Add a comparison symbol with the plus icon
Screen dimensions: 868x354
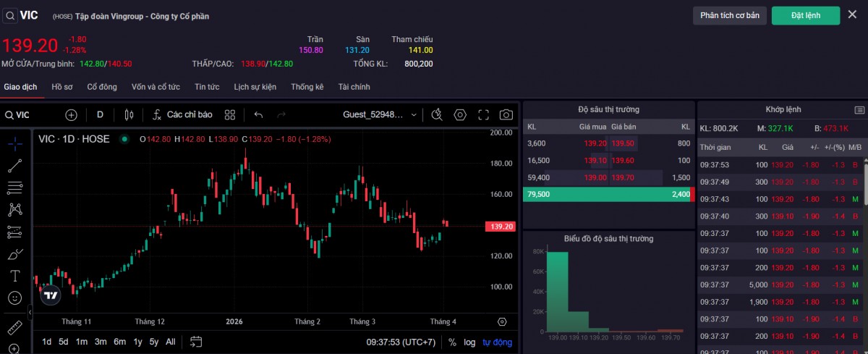[71, 114]
